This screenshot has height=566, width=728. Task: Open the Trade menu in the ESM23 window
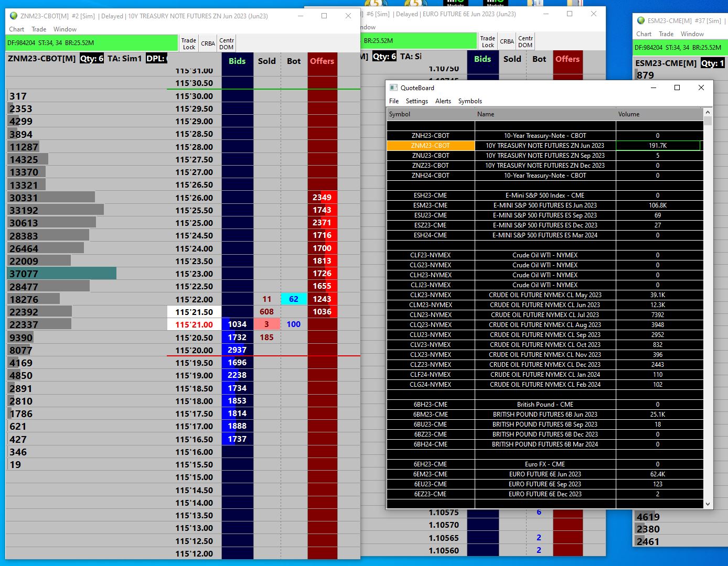pyautogui.click(x=666, y=34)
